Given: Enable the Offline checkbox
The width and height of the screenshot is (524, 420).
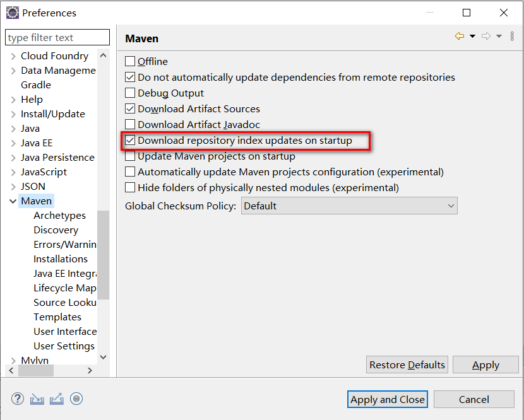Looking at the screenshot, I should click(130, 61).
